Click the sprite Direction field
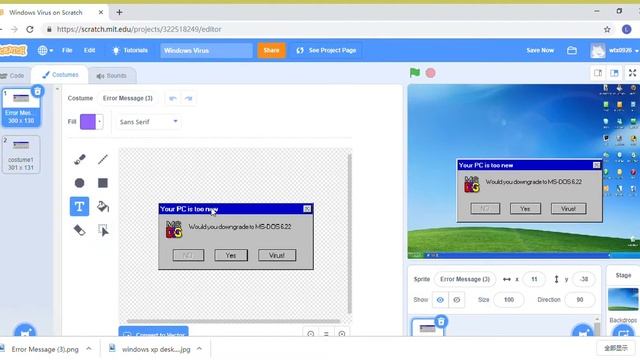 tap(580, 300)
